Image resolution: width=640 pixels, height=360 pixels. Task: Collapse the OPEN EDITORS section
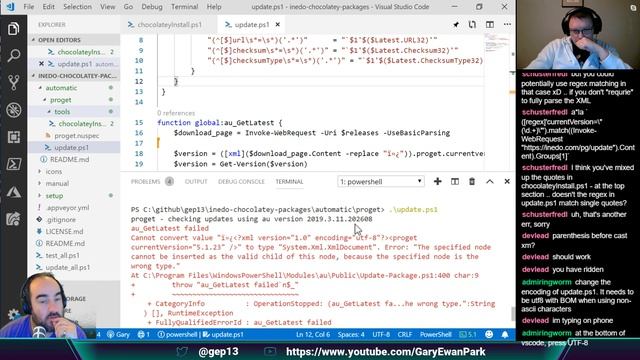point(73,40)
